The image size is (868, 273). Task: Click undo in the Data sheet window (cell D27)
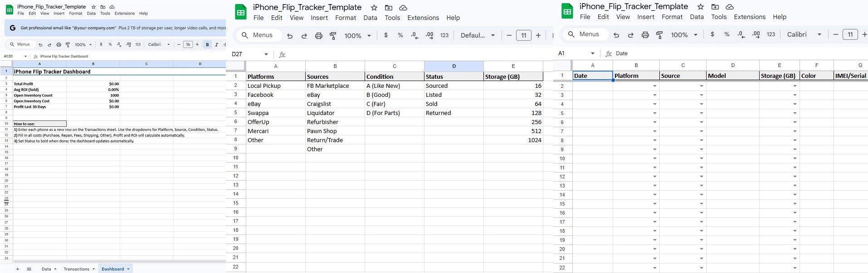[x=290, y=35]
